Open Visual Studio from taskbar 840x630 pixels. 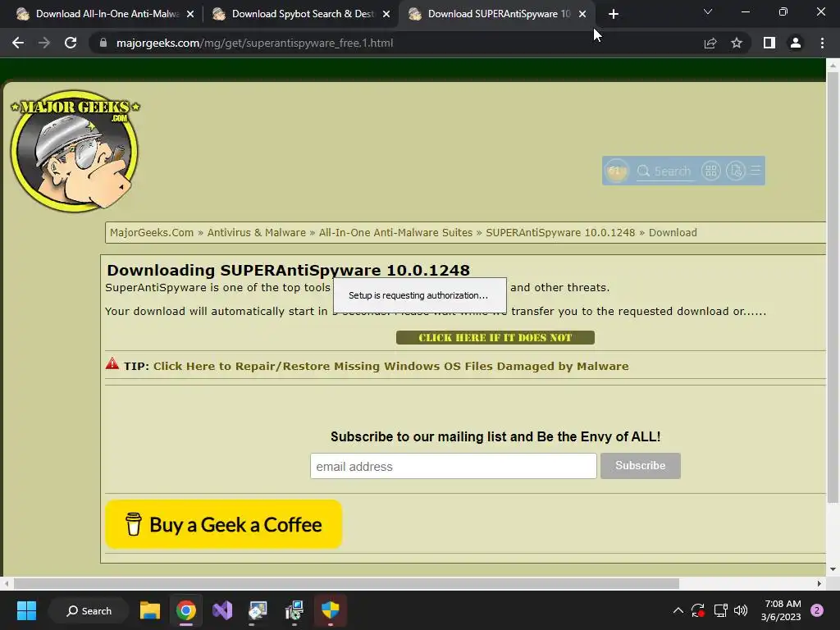pos(222,610)
